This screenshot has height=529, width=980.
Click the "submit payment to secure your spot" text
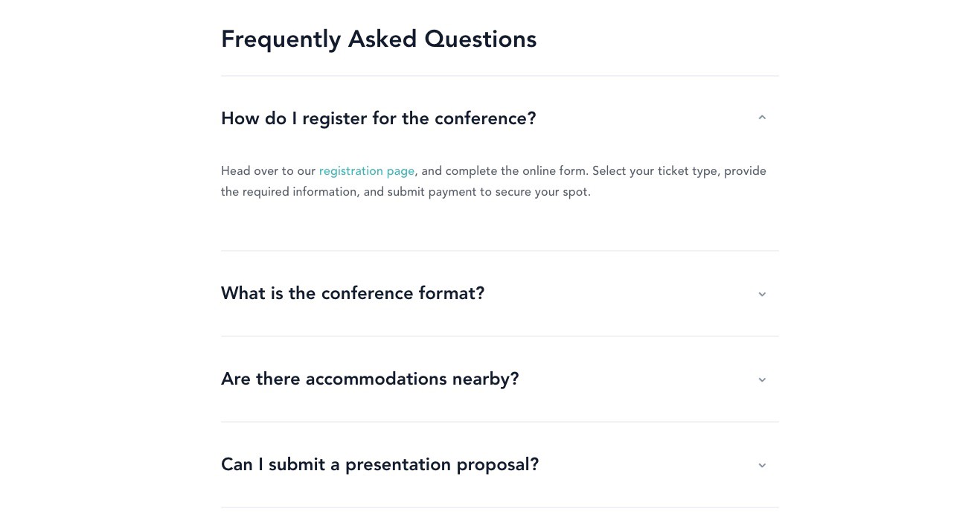coord(489,192)
